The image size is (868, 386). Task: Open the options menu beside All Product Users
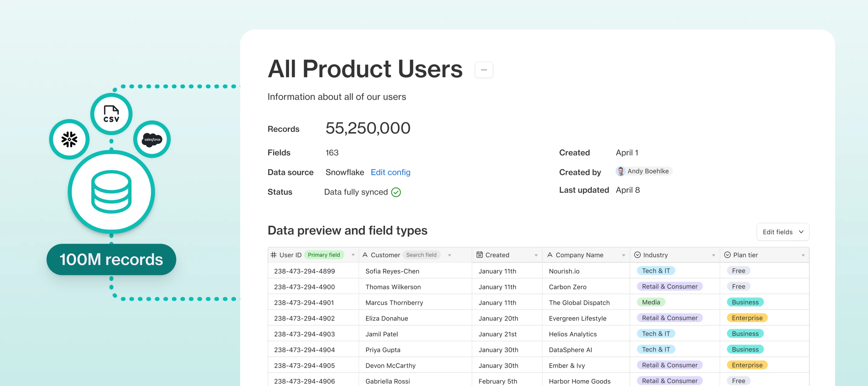coord(484,70)
